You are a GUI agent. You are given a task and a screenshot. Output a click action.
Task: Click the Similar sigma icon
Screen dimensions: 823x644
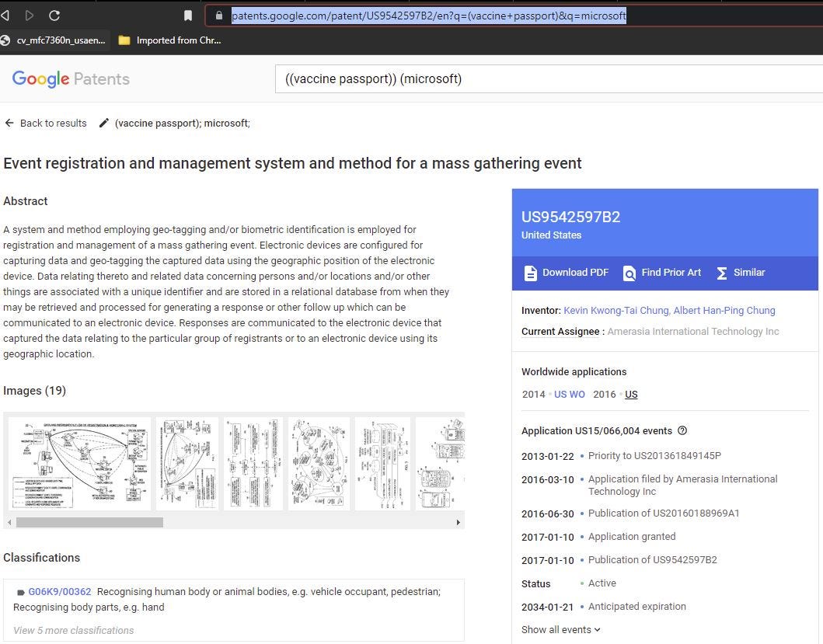(x=722, y=273)
